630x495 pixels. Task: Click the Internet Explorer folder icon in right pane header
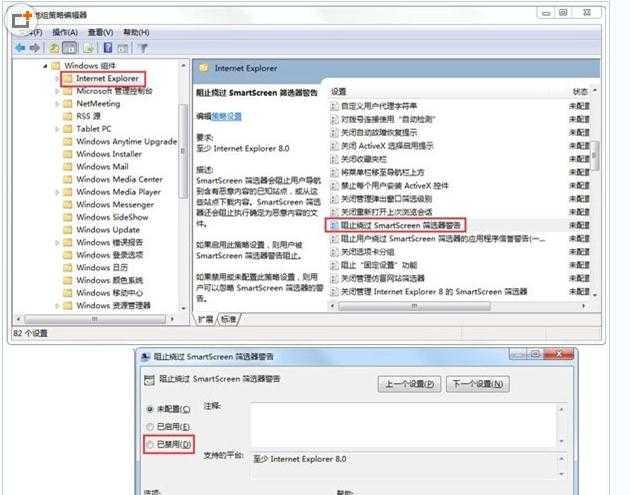pyautogui.click(x=204, y=68)
